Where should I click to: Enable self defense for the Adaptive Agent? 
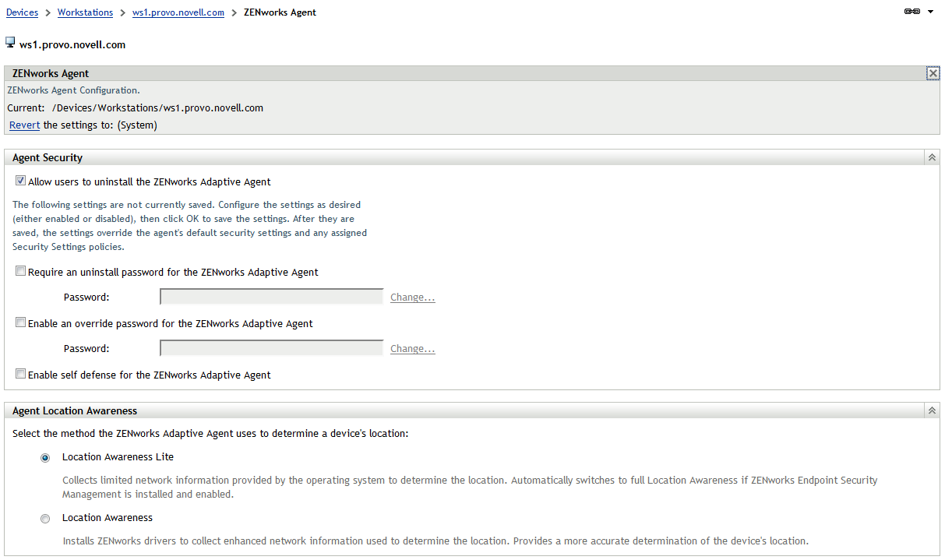pyautogui.click(x=21, y=374)
